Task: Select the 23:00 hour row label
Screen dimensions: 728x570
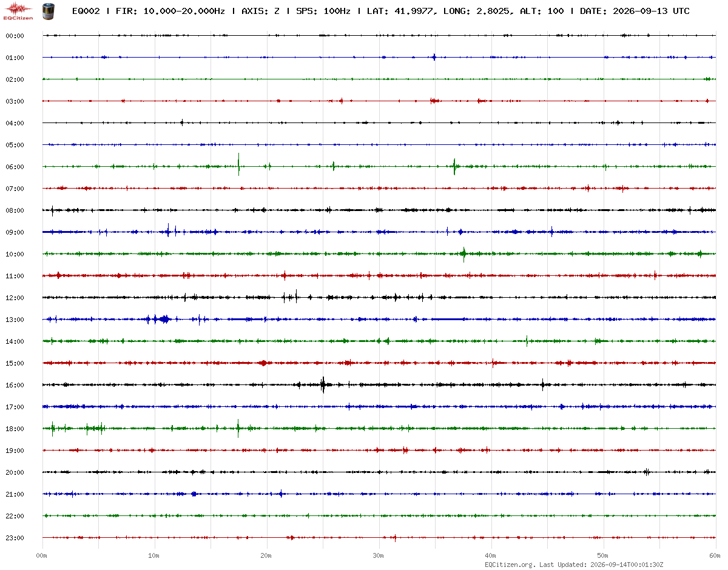Action: [15, 538]
